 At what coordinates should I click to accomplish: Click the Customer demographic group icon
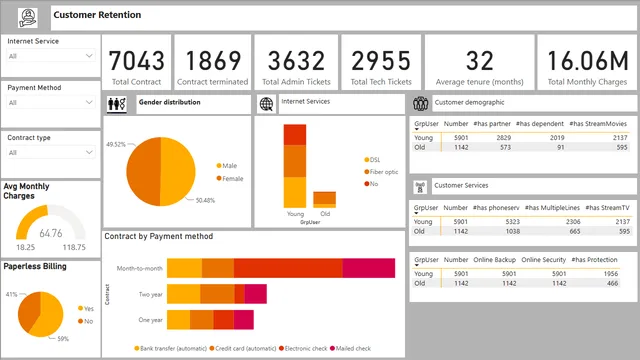point(420,104)
